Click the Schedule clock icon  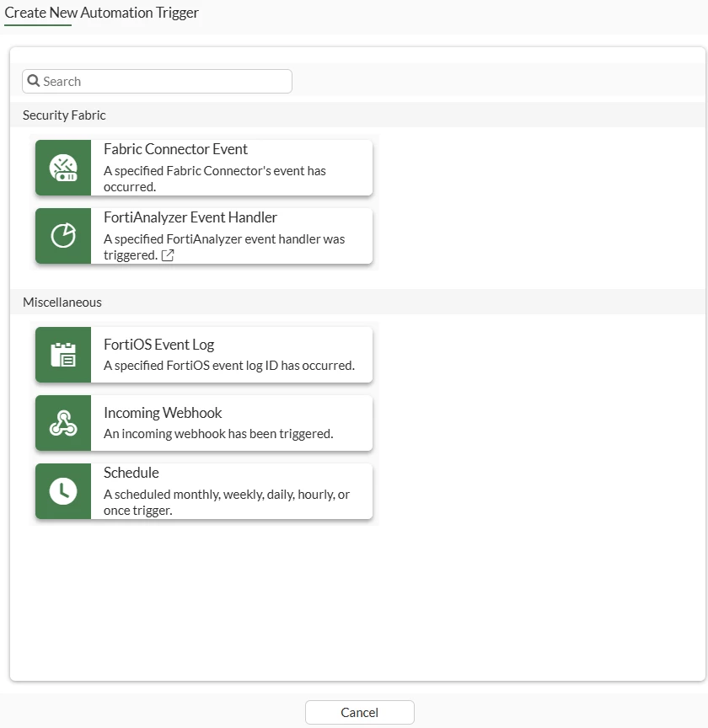click(63, 491)
